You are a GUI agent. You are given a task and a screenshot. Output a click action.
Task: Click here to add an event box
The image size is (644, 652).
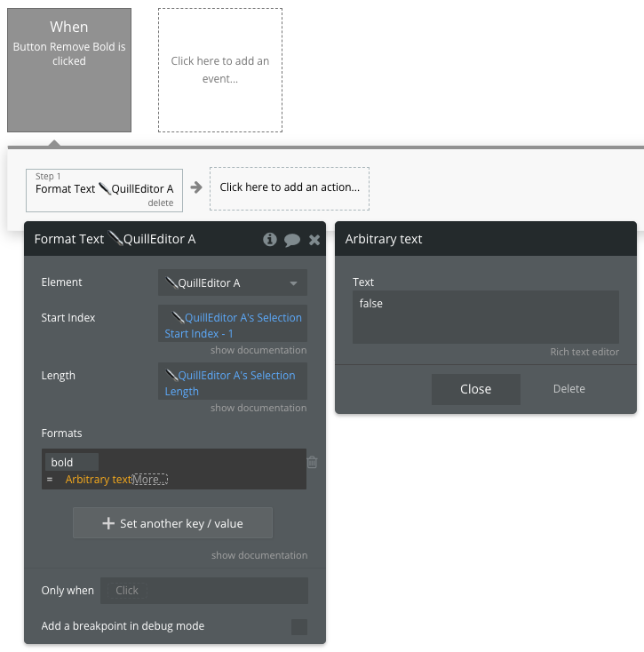pyautogui.click(x=220, y=70)
